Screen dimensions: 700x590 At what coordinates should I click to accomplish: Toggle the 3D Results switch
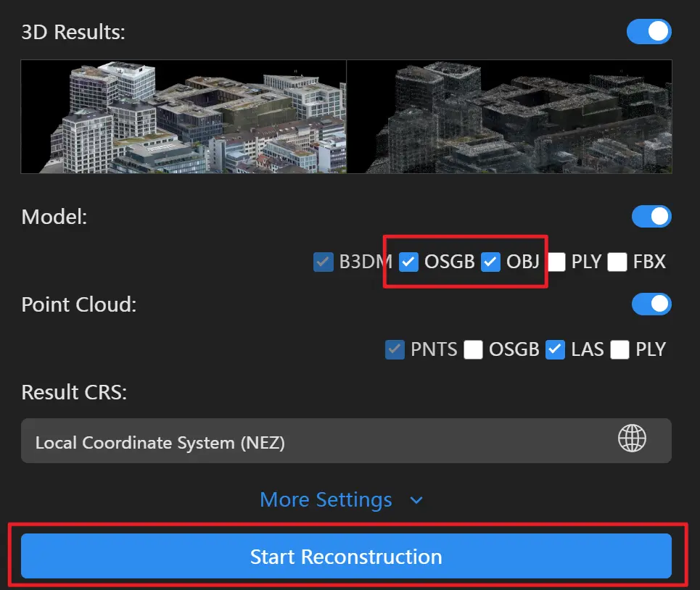pyautogui.click(x=651, y=32)
